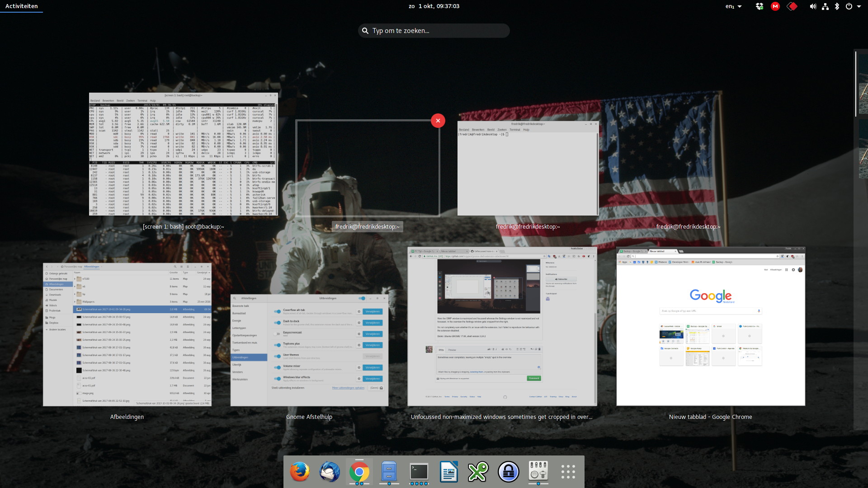
Task: Open Terminal from the dock
Action: 419,472
